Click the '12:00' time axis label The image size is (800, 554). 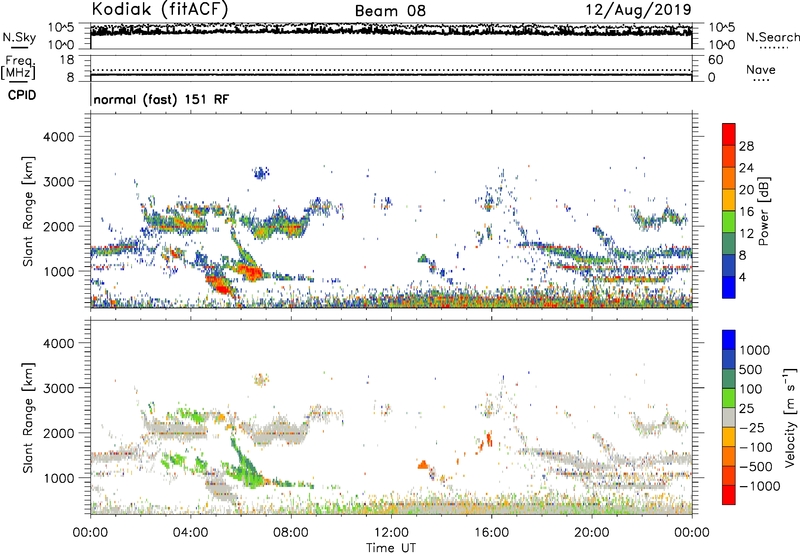pyautogui.click(x=391, y=533)
